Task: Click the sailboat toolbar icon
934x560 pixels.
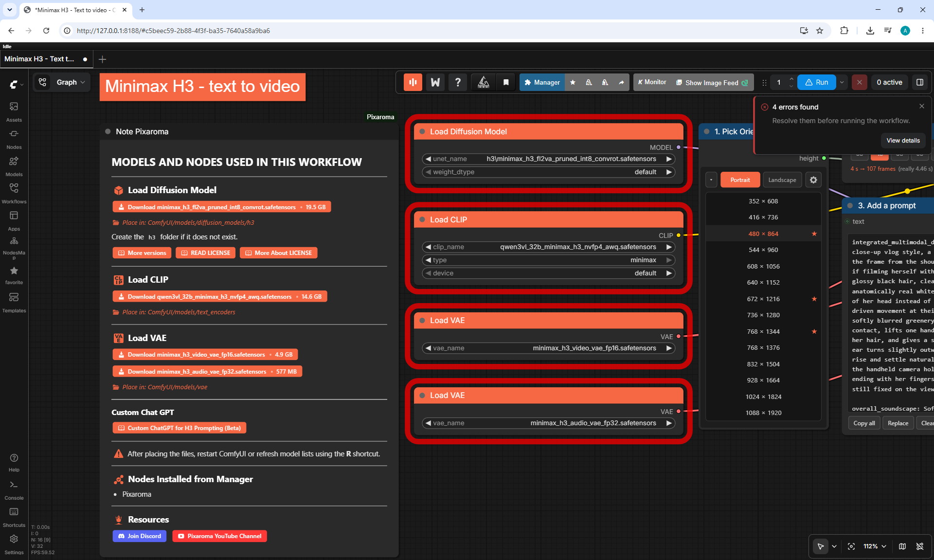Action: click(x=484, y=82)
